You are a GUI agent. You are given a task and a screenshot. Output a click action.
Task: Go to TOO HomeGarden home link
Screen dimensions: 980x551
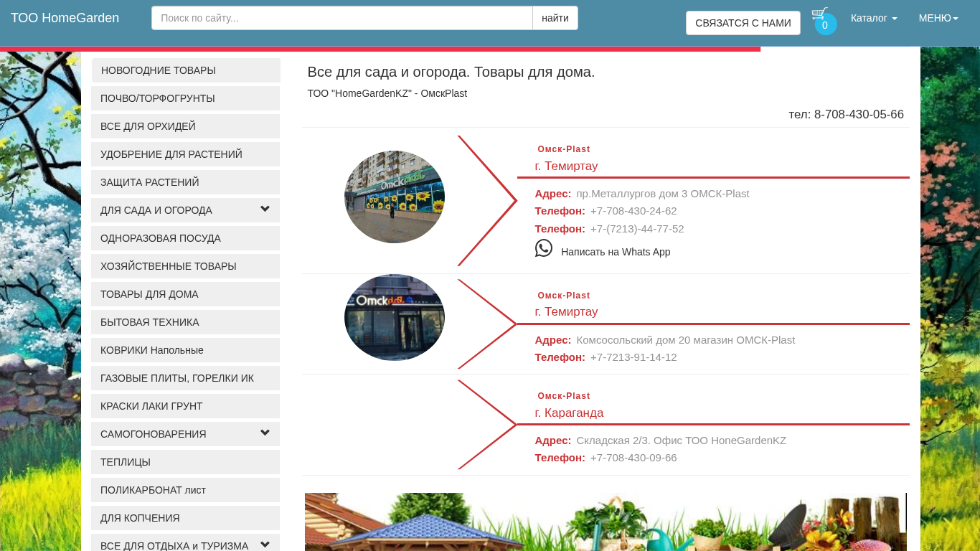point(65,18)
